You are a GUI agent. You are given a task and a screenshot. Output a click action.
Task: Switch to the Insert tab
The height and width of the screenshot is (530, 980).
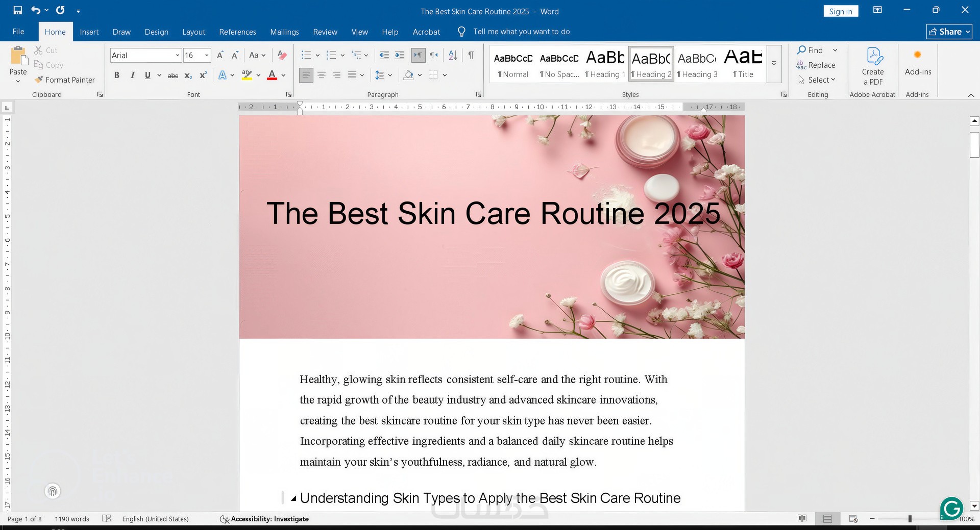pos(89,32)
